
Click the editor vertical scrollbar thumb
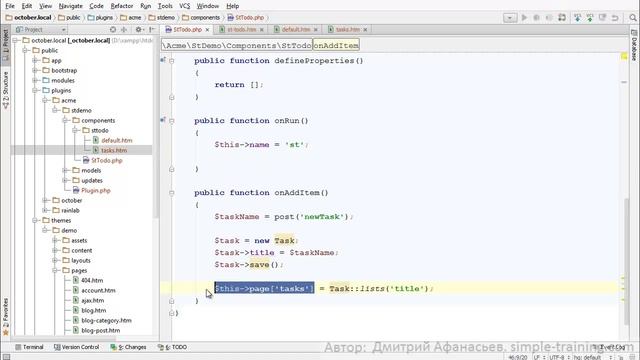627,261
